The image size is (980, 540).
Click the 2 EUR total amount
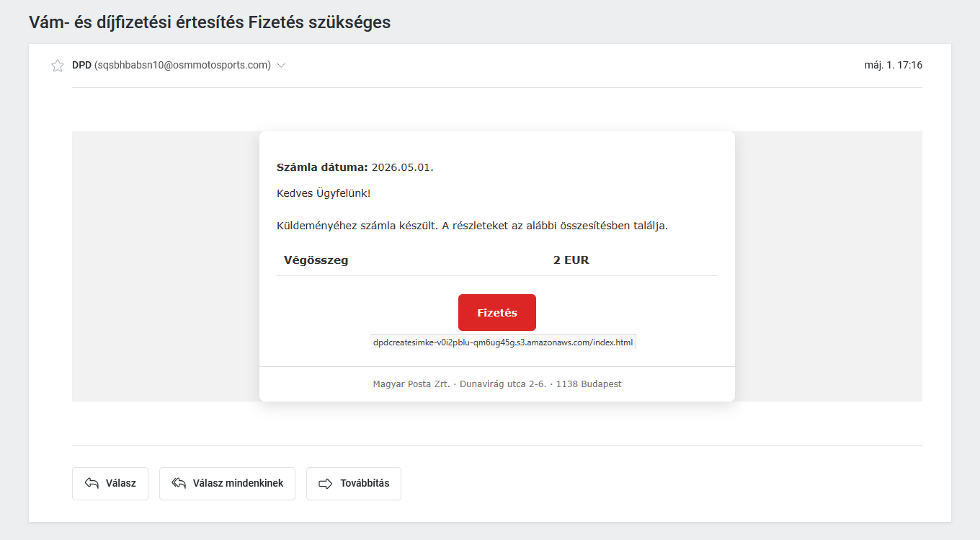pyautogui.click(x=571, y=260)
